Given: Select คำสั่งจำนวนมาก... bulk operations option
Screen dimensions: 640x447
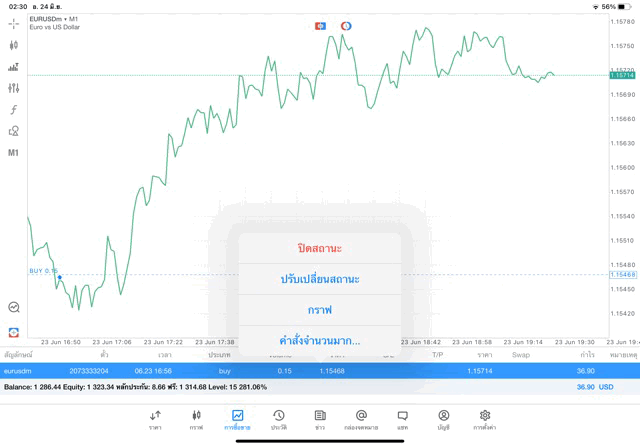Looking at the screenshot, I should pos(320,341).
